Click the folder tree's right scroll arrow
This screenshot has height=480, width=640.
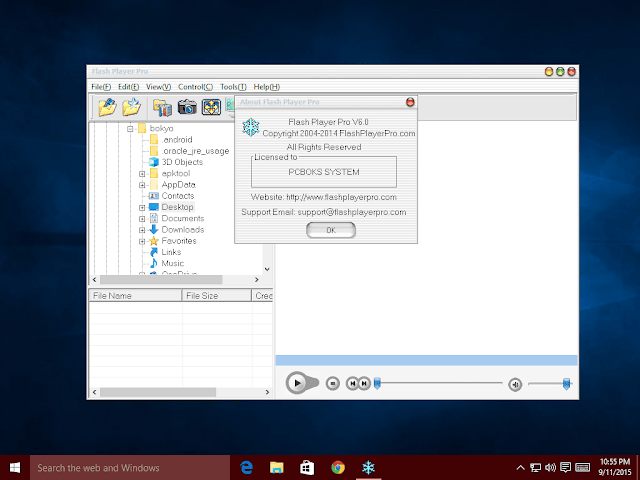[x=257, y=280]
